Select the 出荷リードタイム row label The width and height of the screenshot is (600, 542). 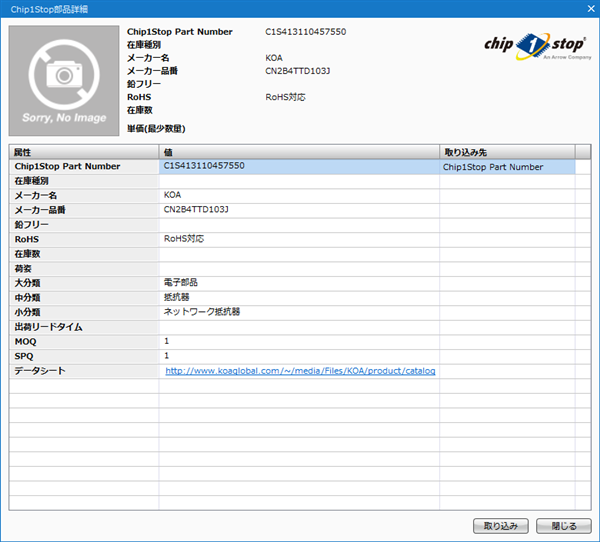pos(48,327)
